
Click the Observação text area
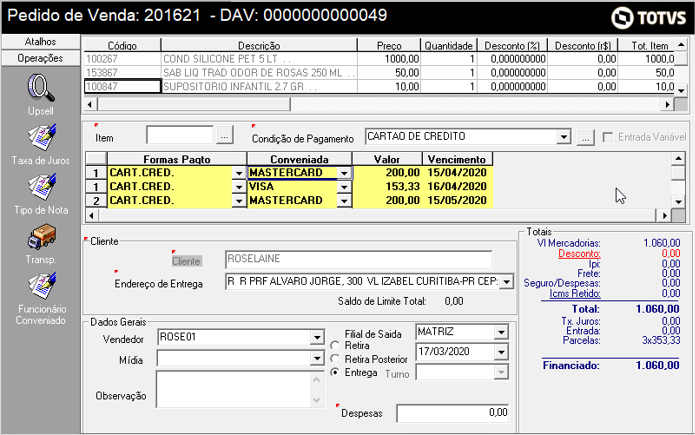point(234,389)
